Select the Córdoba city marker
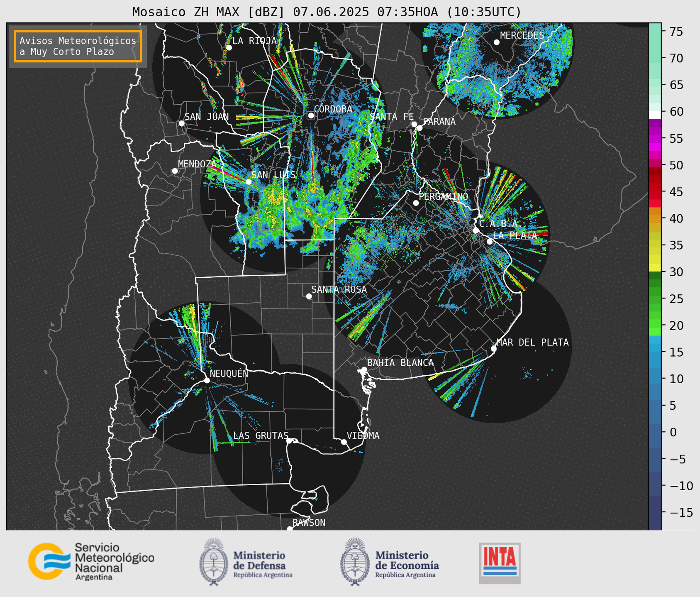Viewport: 700px width, 597px height. point(311,115)
